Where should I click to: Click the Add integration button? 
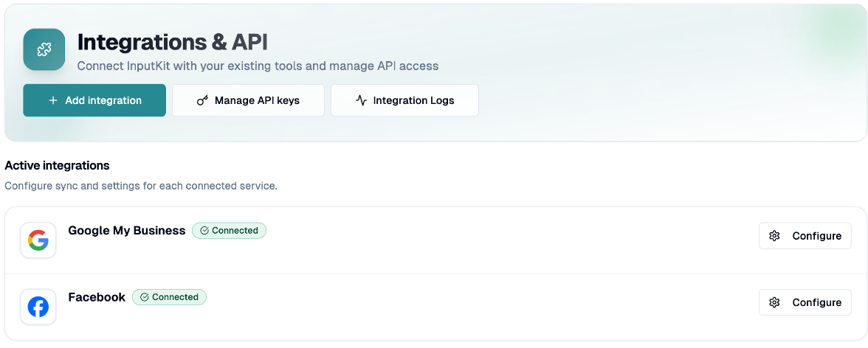coord(94,101)
